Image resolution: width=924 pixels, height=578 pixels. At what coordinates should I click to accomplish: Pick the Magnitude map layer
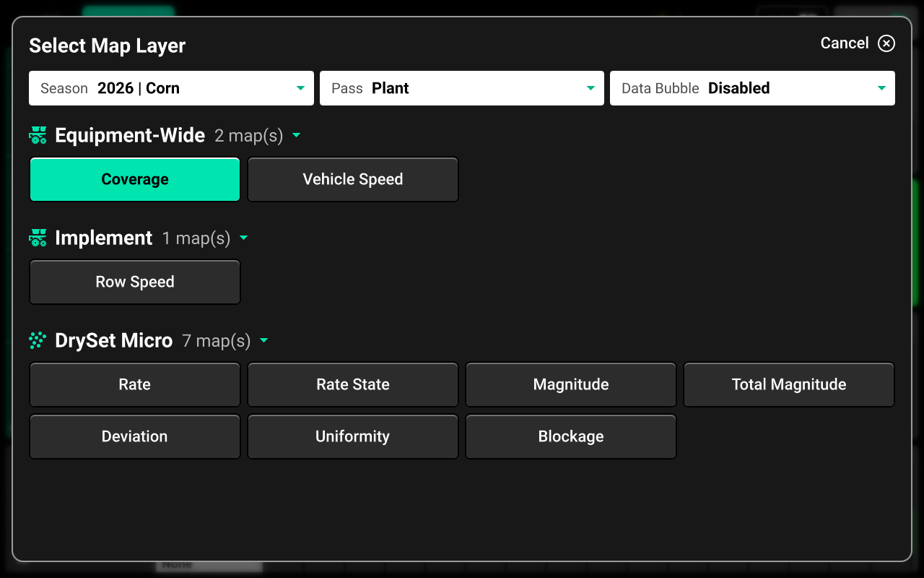tap(571, 384)
